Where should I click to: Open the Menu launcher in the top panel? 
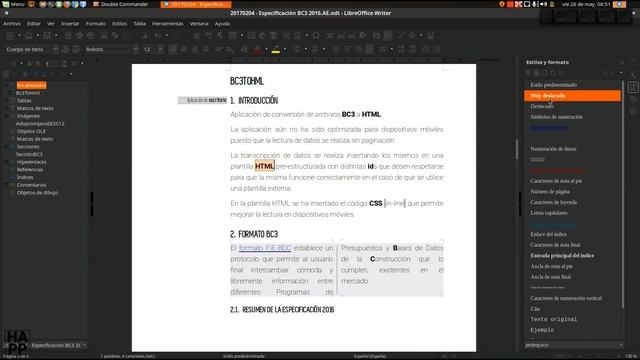pos(13,4)
